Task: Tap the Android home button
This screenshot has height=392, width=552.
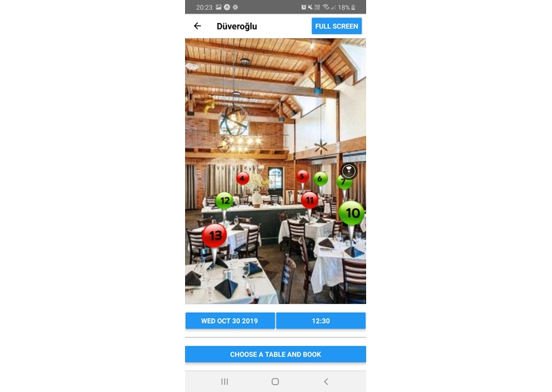Action: tap(276, 382)
